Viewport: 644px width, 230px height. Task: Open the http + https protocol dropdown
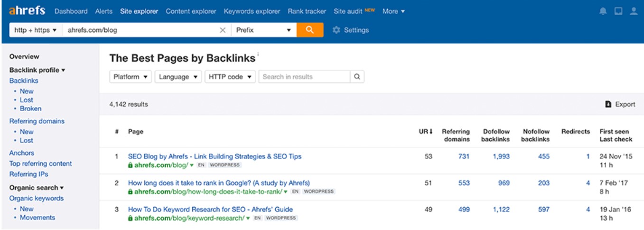36,30
